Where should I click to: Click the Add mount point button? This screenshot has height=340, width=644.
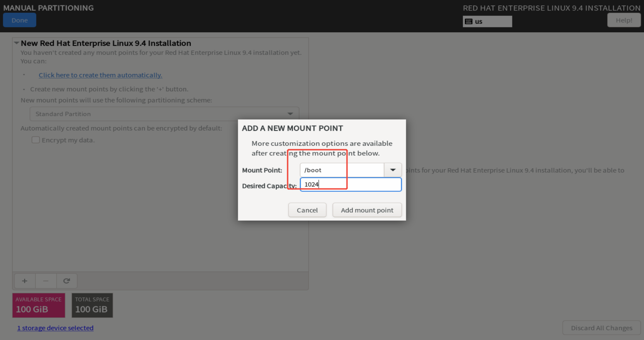pyautogui.click(x=367, y=210)
